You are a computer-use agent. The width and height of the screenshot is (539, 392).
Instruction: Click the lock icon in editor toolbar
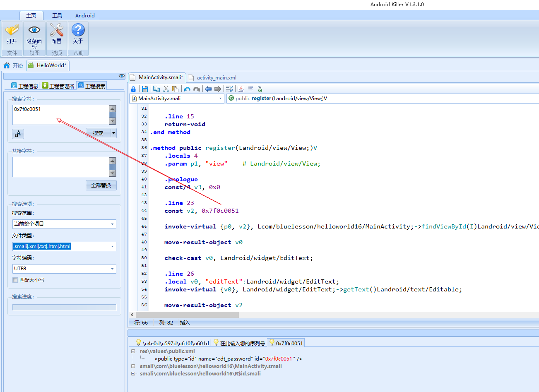pyautogui.click(x=133, y=89)
